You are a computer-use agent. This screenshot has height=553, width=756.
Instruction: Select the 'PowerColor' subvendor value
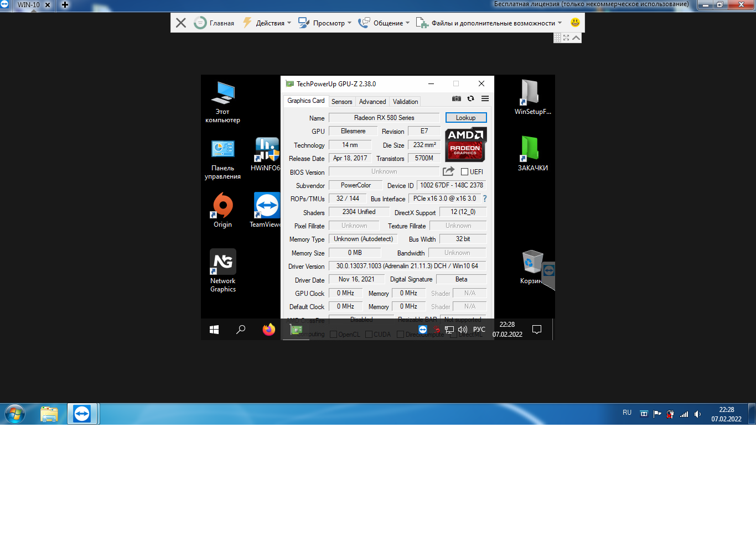click(x=356, y=185)
